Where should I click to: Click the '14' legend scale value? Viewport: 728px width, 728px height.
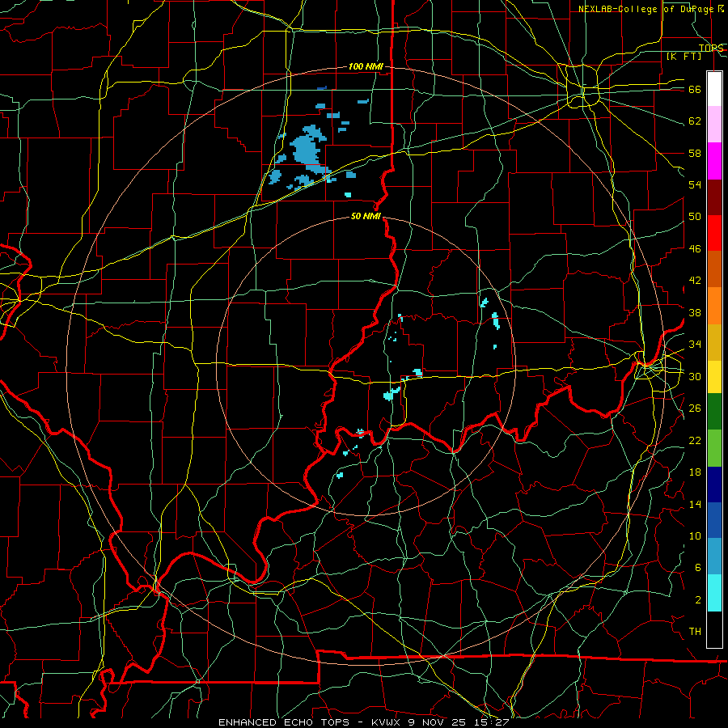(x=695, y=504)
